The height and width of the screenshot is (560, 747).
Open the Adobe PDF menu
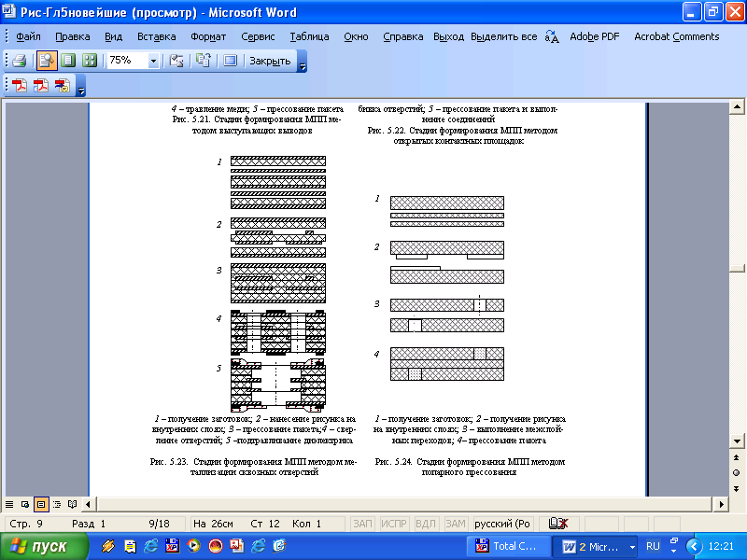[x=595, y=36]
